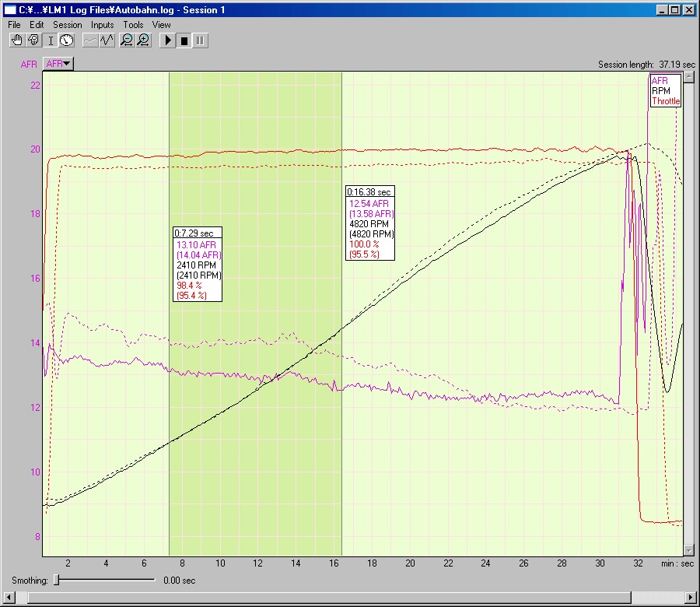Select the hand pan tool

[x=16, y=40]
